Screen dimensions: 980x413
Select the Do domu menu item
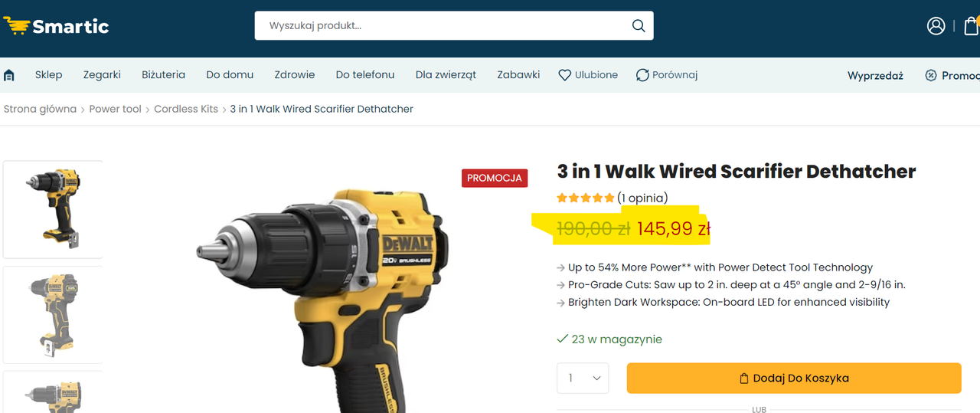(230, 74)
